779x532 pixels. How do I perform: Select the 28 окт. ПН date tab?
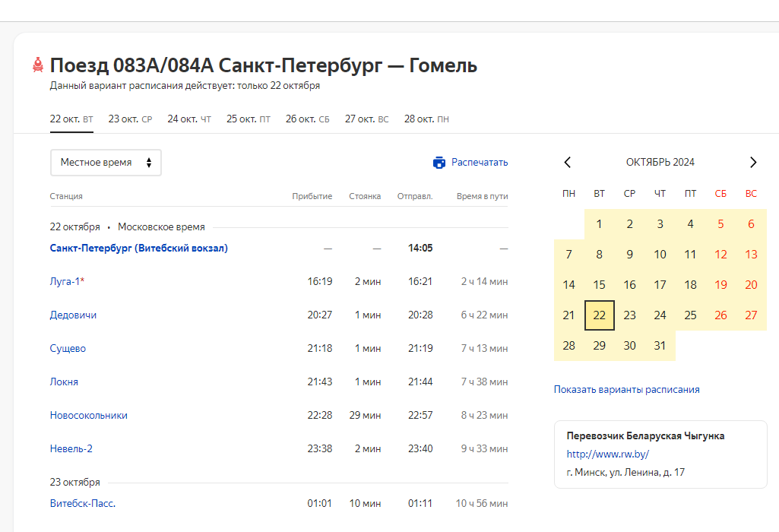click(426, 119)
